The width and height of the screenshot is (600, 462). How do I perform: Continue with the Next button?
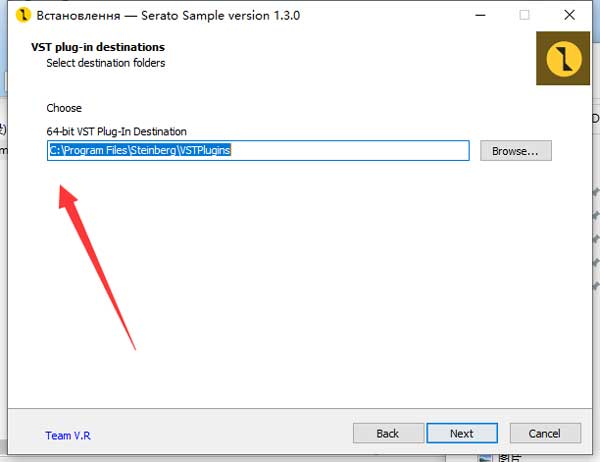coord(461,433)
